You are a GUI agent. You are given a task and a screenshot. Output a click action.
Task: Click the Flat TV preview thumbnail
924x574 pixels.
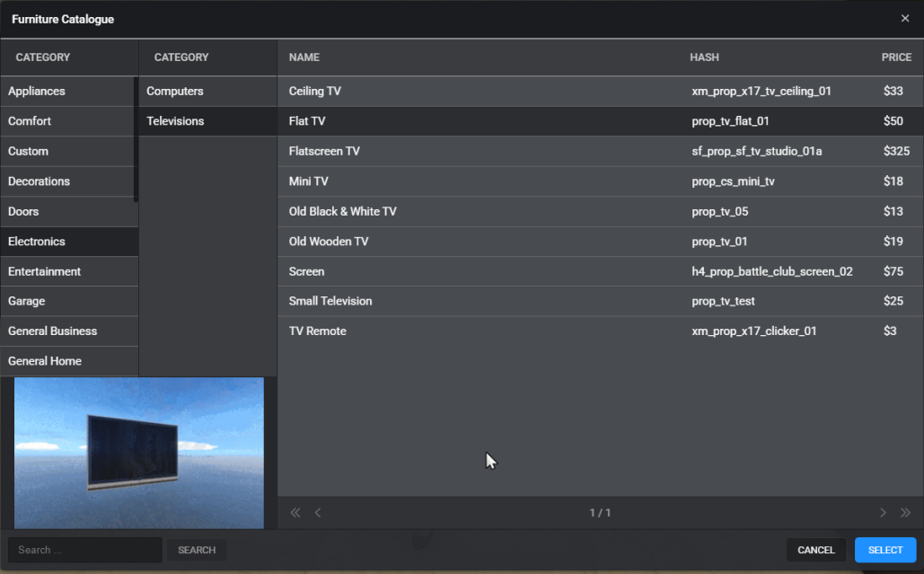pos(139,453)
